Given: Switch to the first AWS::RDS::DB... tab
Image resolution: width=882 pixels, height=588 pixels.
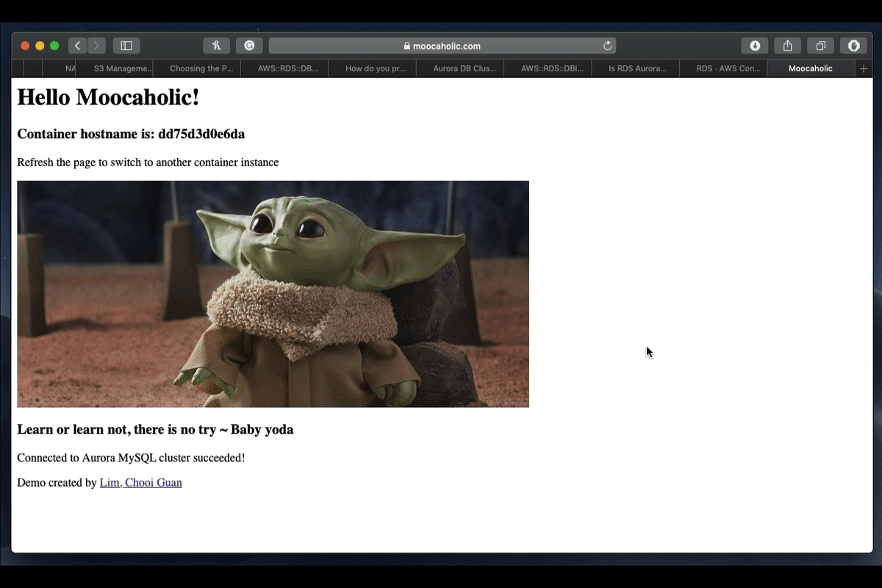Looking at the screenshot, I should click(284, 68).
